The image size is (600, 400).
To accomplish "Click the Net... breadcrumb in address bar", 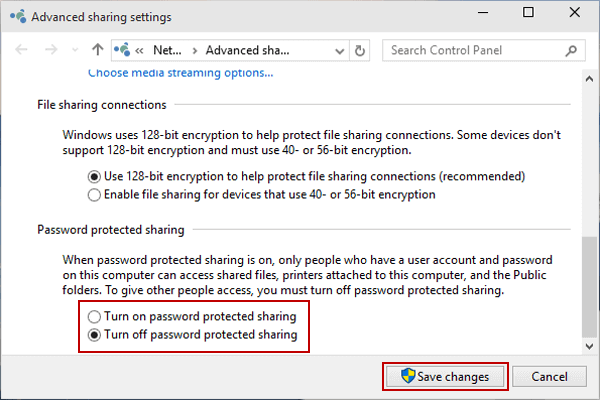I will [x=166, y=50].
